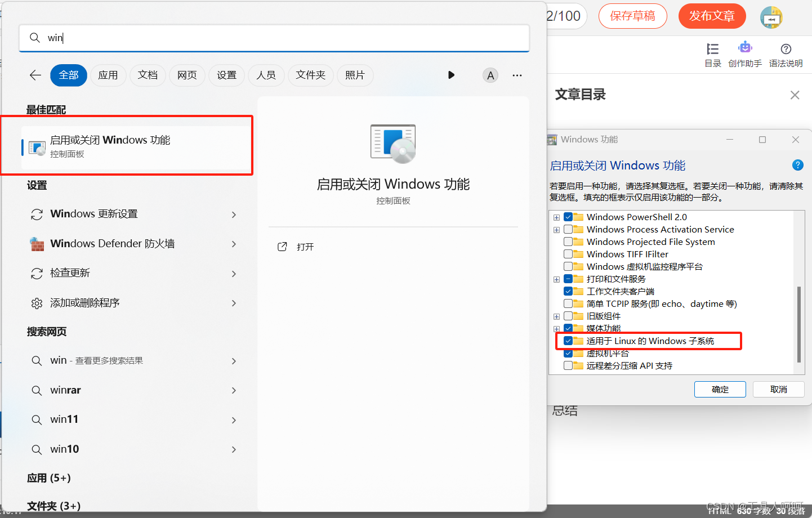Click the search magnifier icon in search box
This screenshot has height=518, width=812.
pos(35,38)
